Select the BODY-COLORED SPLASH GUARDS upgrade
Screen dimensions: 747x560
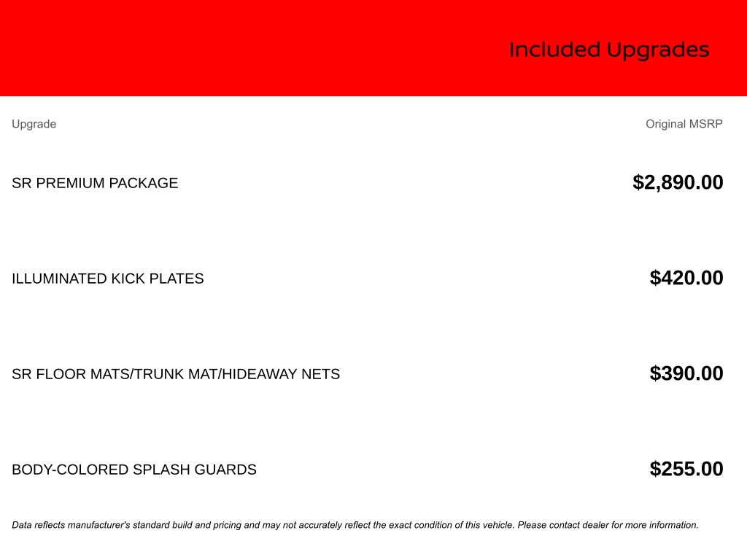click(134, 470)
